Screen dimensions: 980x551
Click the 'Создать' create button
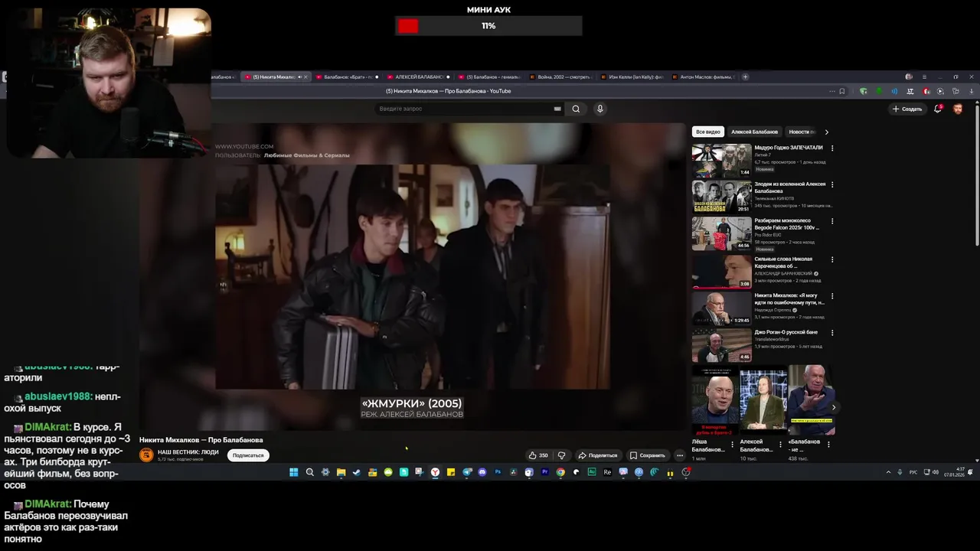pyautogui.click(x=907, y=109)
